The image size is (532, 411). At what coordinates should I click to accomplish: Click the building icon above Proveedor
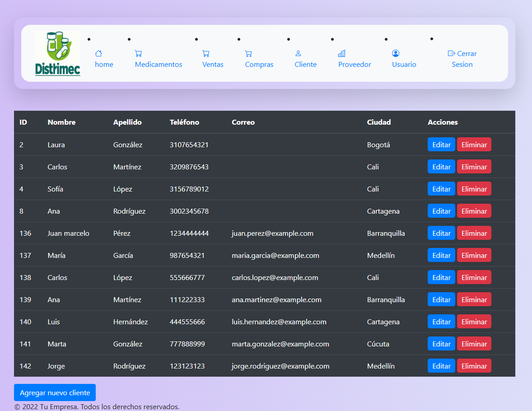click(x=342, y=53)
